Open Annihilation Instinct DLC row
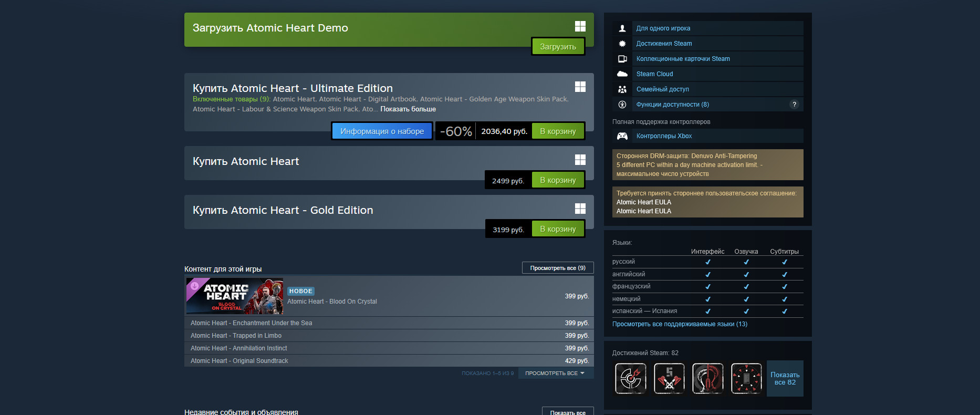Image resolution: width=980 pixels, height=415 pixels. tap(389, 348)
